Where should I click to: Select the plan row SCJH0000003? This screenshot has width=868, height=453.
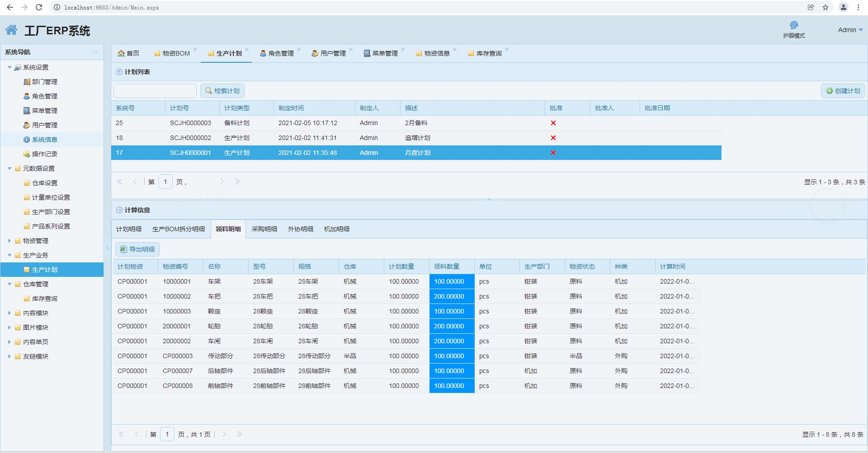[416, 123]
